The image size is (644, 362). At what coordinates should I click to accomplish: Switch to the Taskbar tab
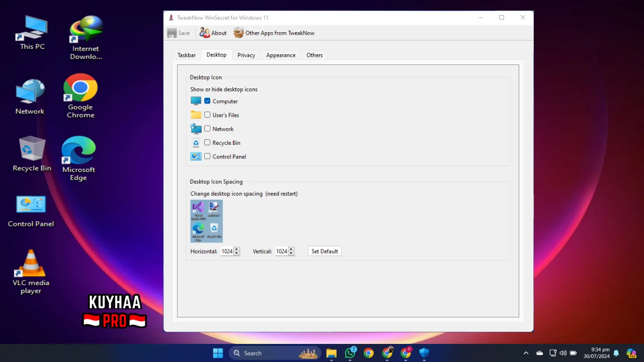click(x=187, y=55)
